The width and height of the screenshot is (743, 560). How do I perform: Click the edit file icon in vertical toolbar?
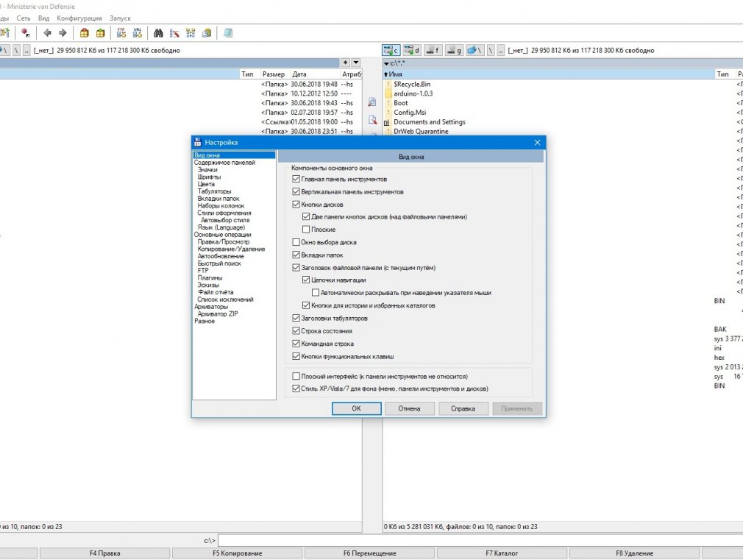(372, 119)
